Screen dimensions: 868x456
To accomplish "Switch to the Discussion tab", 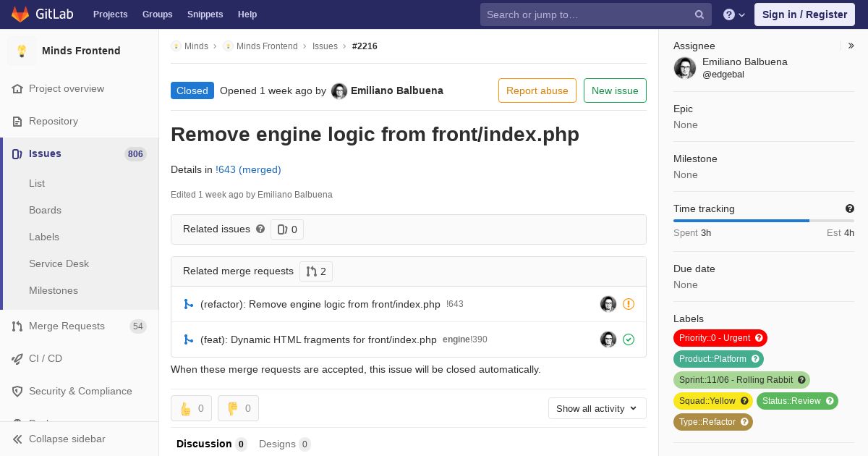I will click(x=211, y=444).
